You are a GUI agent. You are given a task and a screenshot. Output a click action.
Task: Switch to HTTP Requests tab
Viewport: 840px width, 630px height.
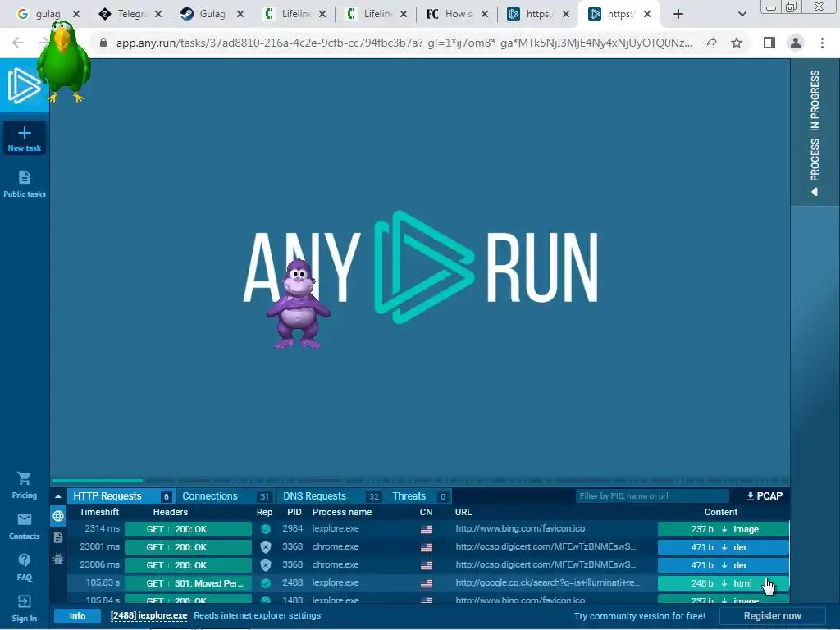[121, 496]
